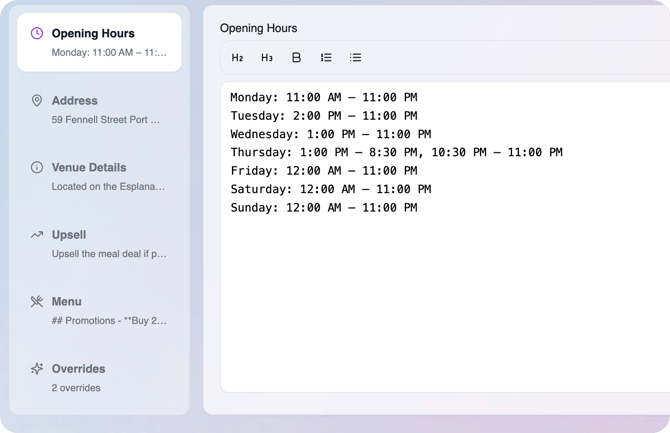Click the Wednesday hours line
This screenshot has height=433, width=670.
point(331,134)
